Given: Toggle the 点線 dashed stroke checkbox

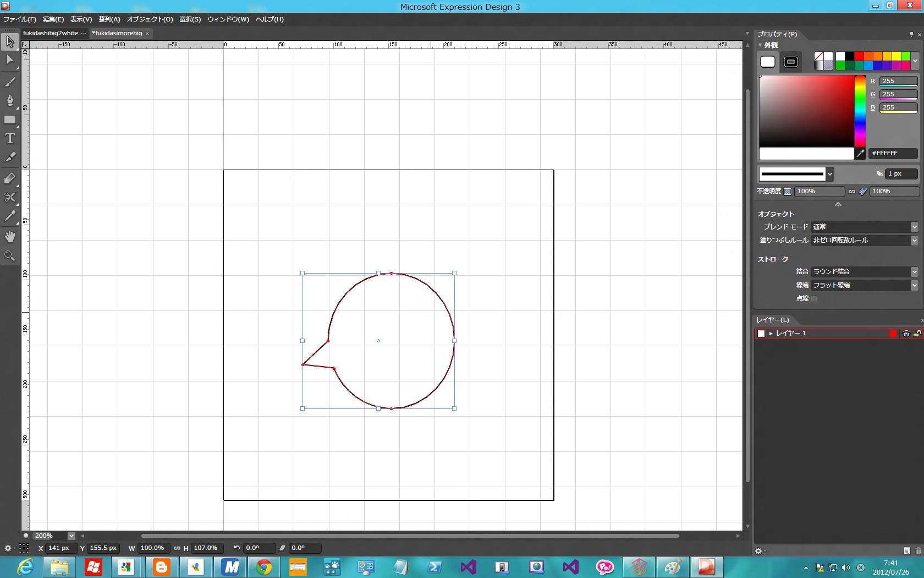Looking at the screenshot, I should pos(814,298).
